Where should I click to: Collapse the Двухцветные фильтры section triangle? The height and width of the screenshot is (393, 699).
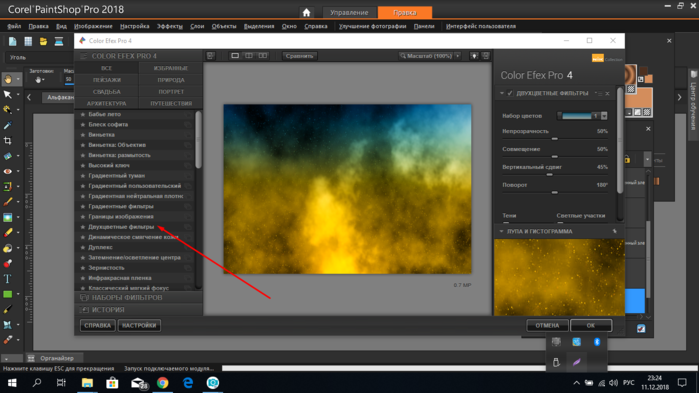pyautogui.click(x=502, y=93)
